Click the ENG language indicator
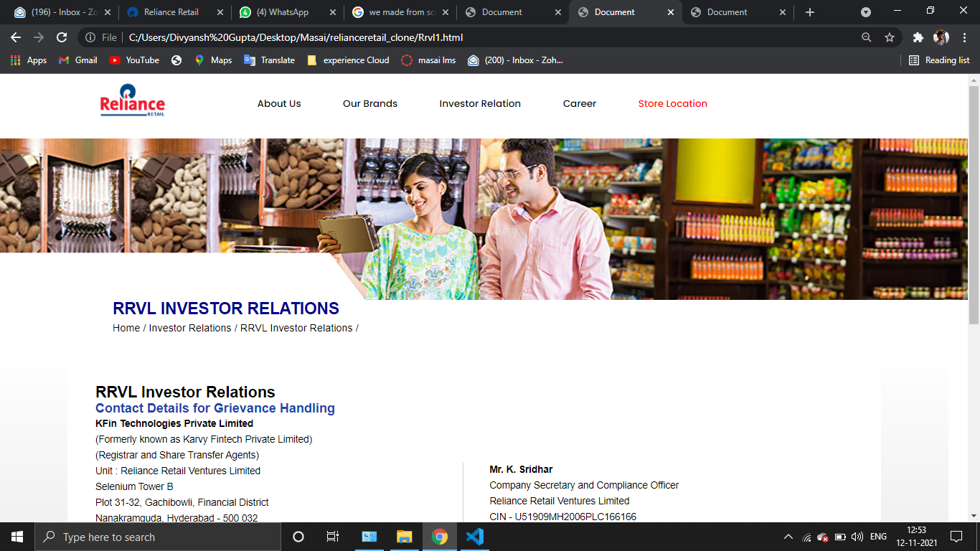Image resolution: width=980 pixels, height=551 pixels. point(878,537)
